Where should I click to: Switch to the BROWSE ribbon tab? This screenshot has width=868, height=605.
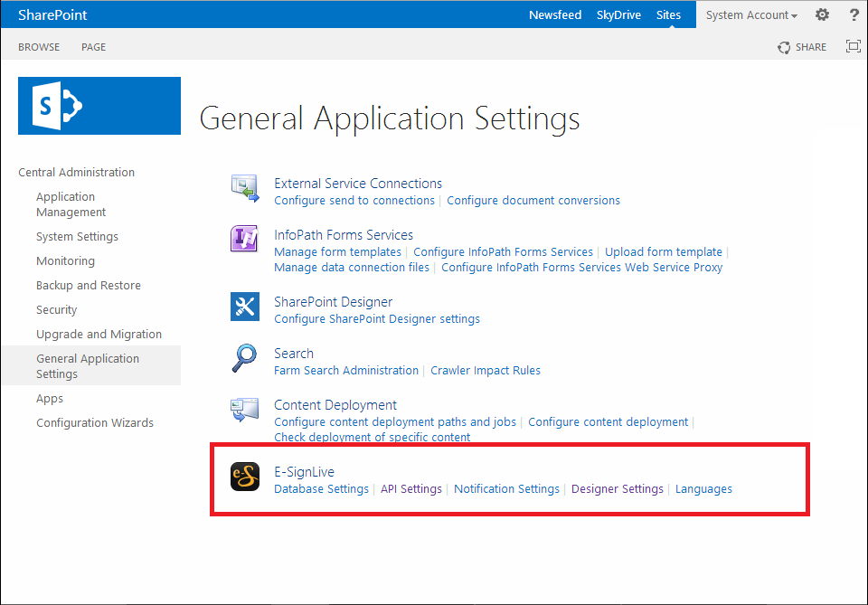pyautogui.click(x=39, y=47)
